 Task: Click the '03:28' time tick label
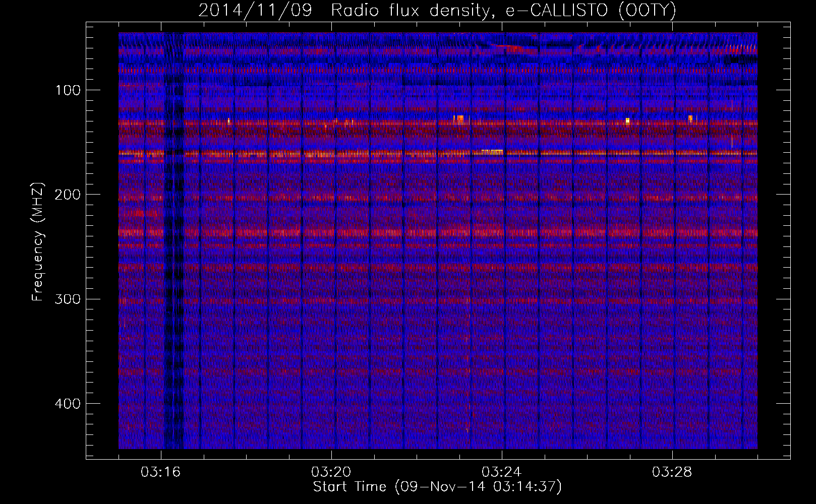672,472
